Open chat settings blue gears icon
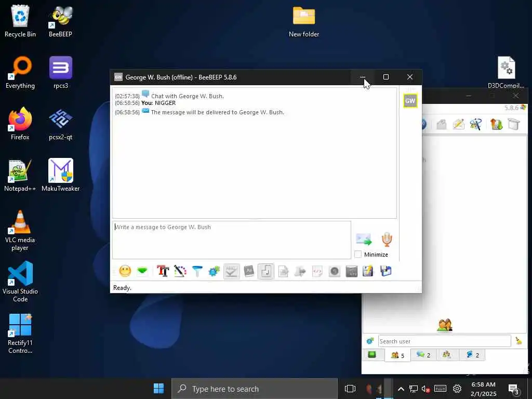 pyautogui.click(x=214, y=271)
